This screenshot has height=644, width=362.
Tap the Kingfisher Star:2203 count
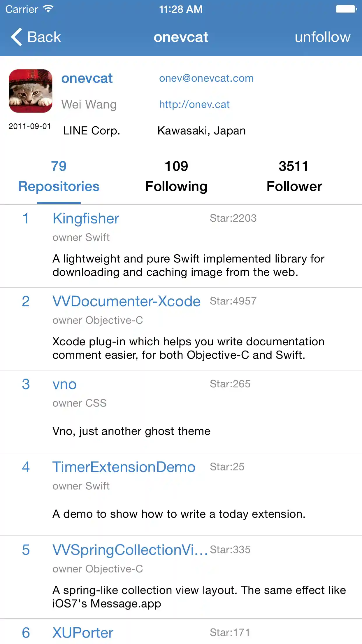tap(233, 218)
